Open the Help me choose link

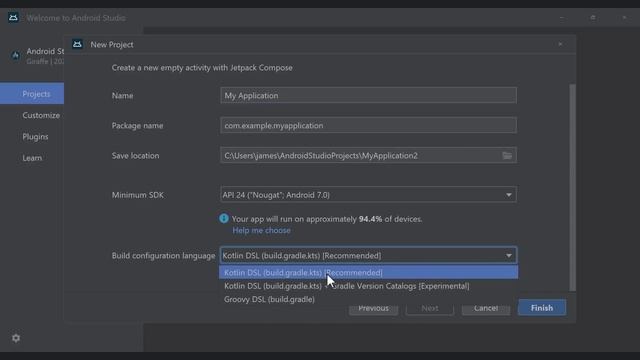click(x=261, y=230)
